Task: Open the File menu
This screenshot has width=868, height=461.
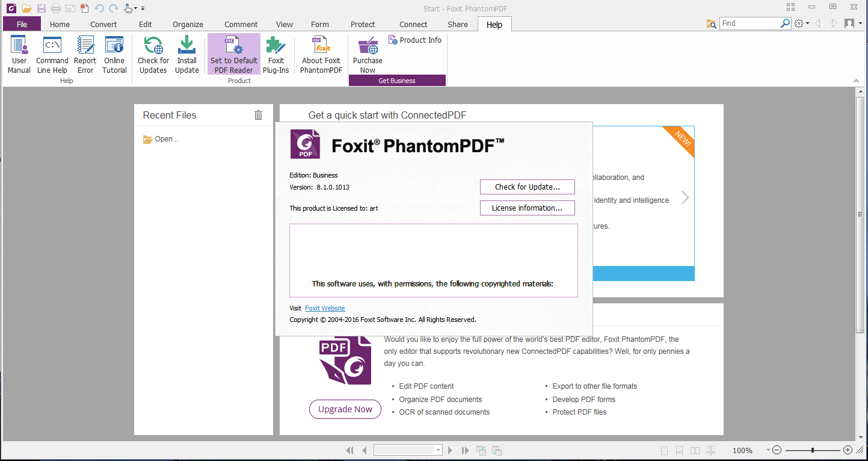Action: [x=22, y=24]
